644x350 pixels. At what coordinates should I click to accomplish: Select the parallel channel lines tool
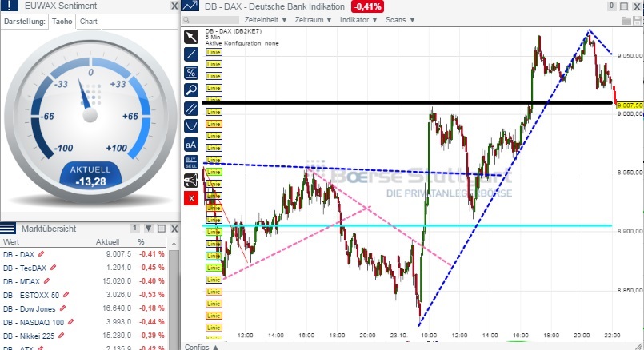pos(191,109)
